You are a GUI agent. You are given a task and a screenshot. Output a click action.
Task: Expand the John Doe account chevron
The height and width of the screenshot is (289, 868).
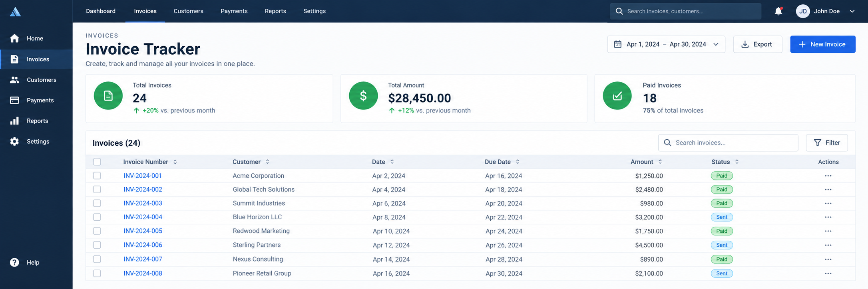click(x=852, y=11)
